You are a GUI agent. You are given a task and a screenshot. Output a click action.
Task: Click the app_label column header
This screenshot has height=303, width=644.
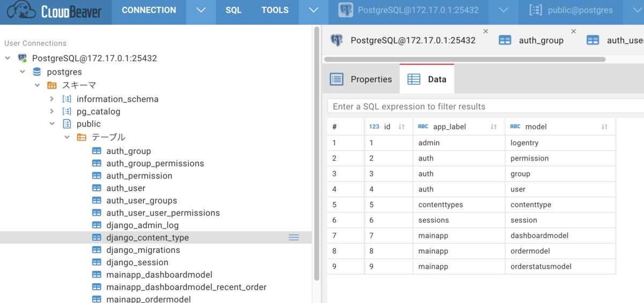[459, 127]
